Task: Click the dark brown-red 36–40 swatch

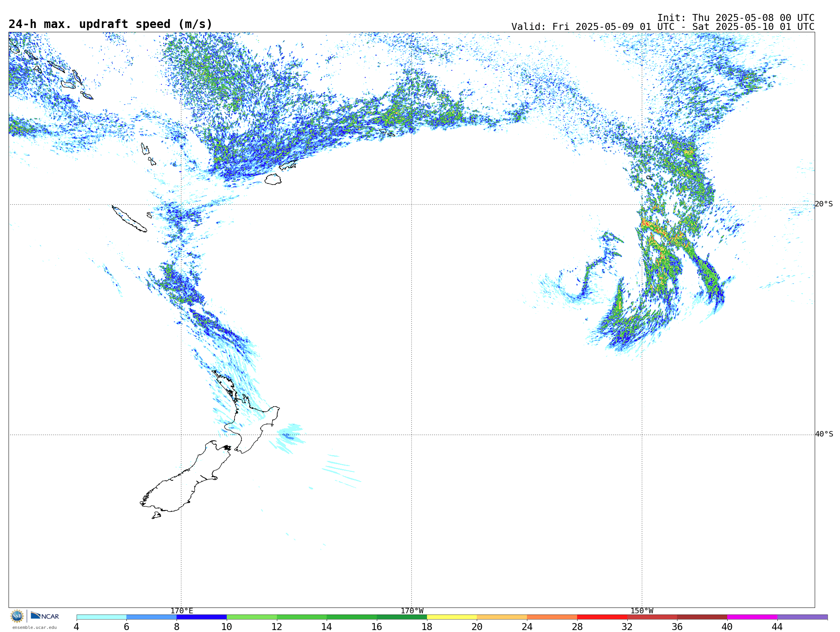Action: [x=702, y=617]
